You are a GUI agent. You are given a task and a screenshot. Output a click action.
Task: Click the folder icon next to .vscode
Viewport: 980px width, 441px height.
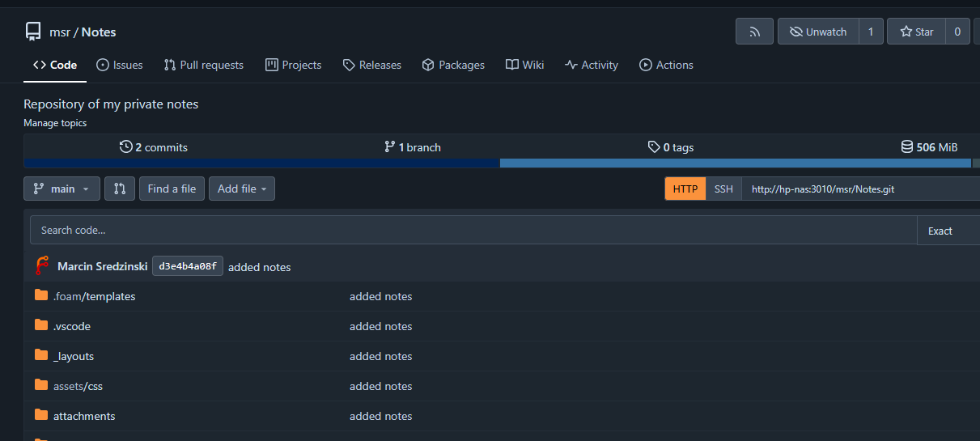point(41,325)
